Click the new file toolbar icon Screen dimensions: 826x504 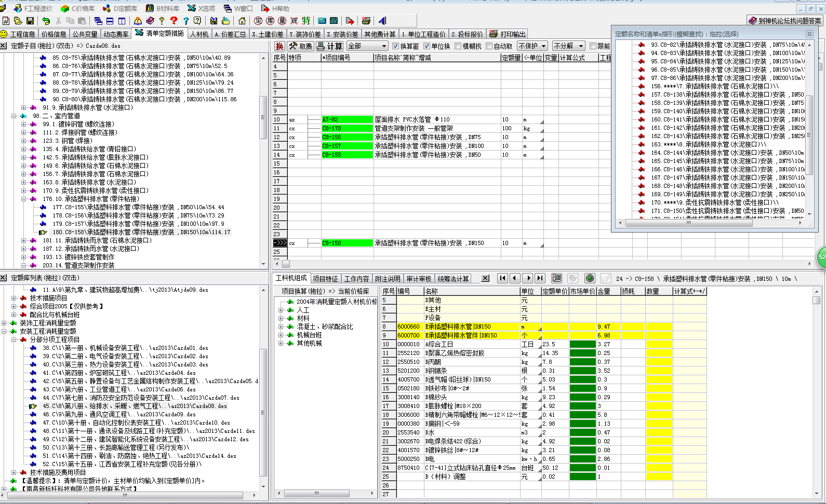point(6,21)
